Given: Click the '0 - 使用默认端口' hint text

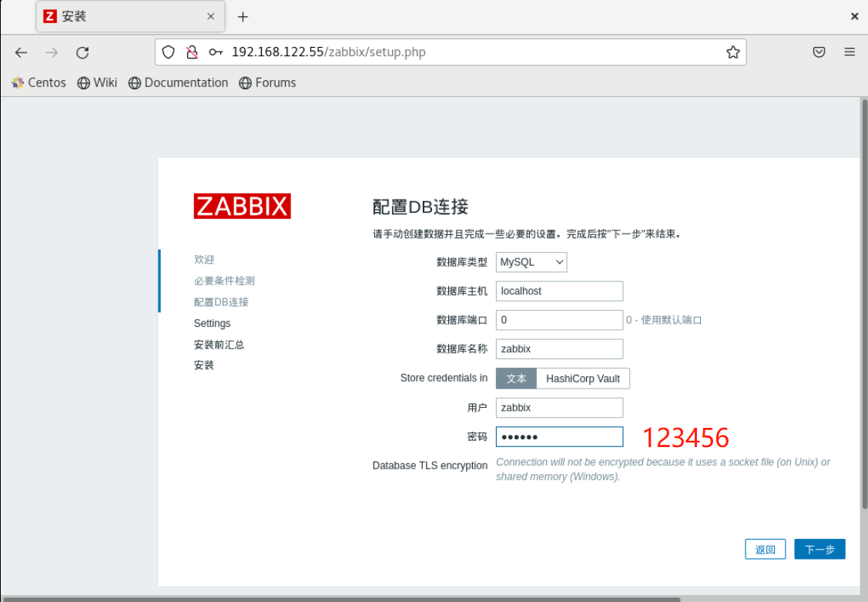Looking at the screenshot, I should (664, 320).
